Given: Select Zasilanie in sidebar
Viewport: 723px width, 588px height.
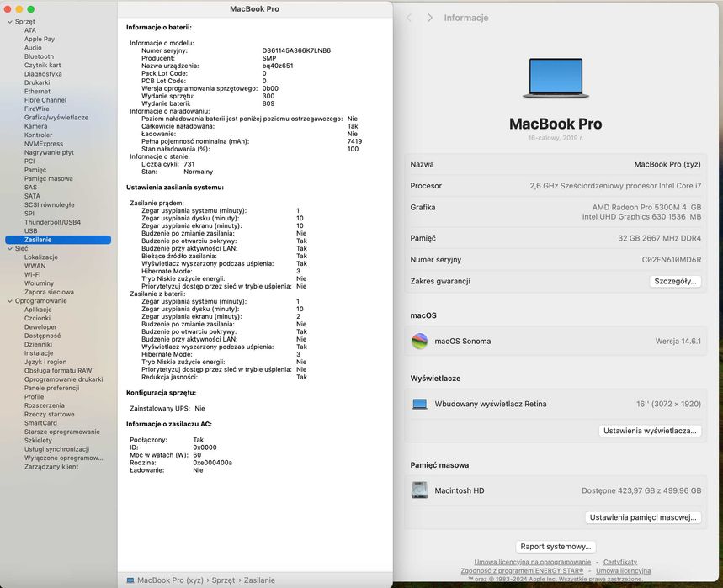Looking at the screenshot, I should tap(58, 240).
